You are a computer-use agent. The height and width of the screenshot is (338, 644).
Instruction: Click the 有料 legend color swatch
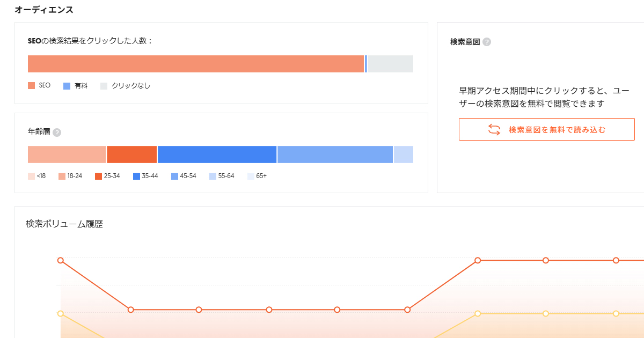click(x=67, y=85)
